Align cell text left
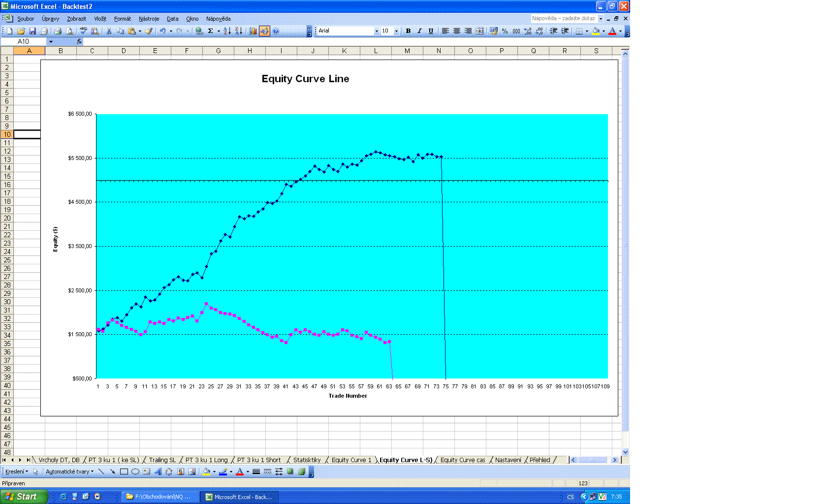The height and width of the screenshot is (504, 827). click(445, 31)
